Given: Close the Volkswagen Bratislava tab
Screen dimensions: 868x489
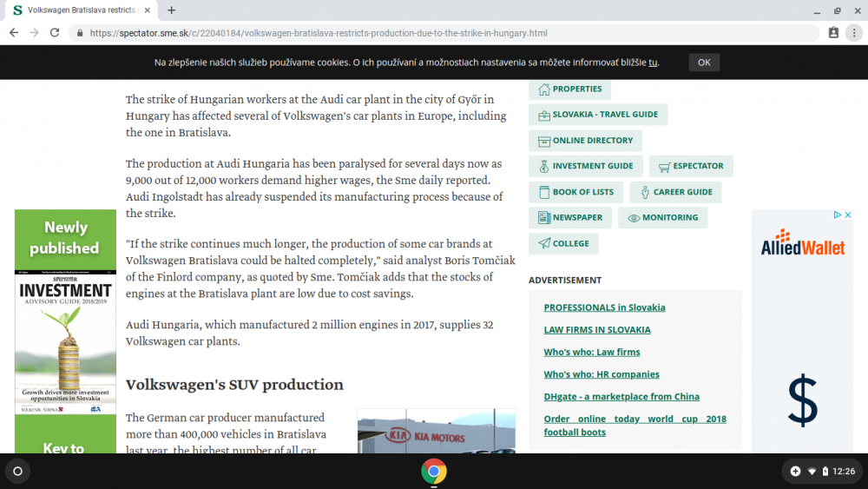Looking at the screenshot, I should click(148, 10).
